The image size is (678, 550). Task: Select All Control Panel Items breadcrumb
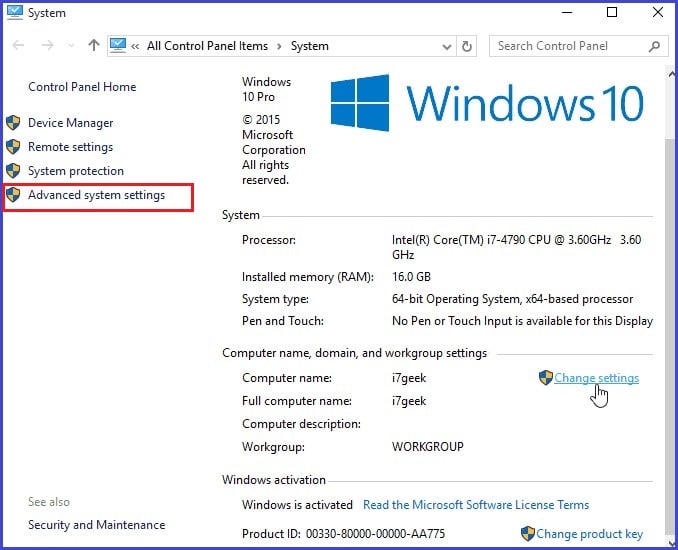[208, 46]
